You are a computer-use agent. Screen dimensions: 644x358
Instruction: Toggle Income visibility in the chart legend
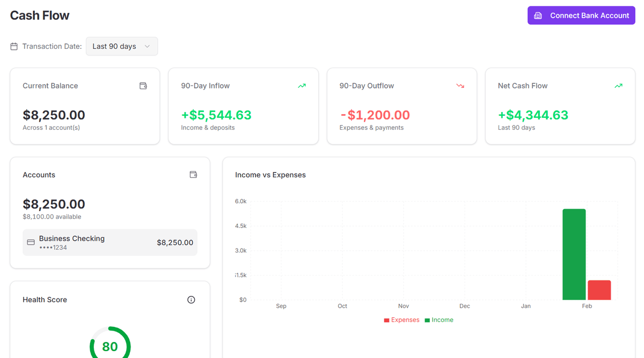click(x=439, y=319)
